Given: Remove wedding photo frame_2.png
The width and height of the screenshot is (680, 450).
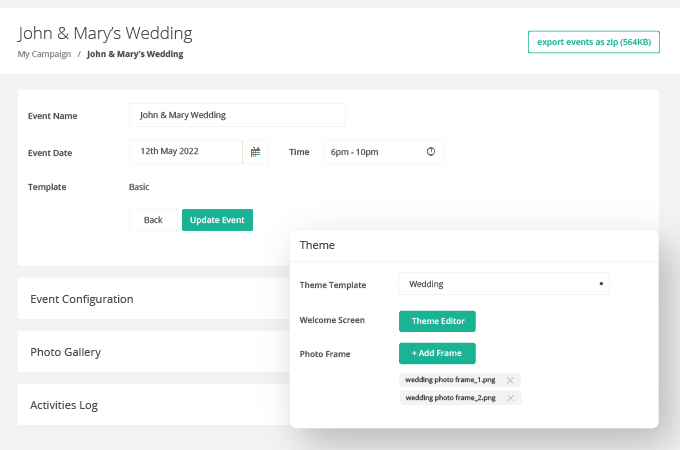Looking at the screenshot, I should [510, 398].
